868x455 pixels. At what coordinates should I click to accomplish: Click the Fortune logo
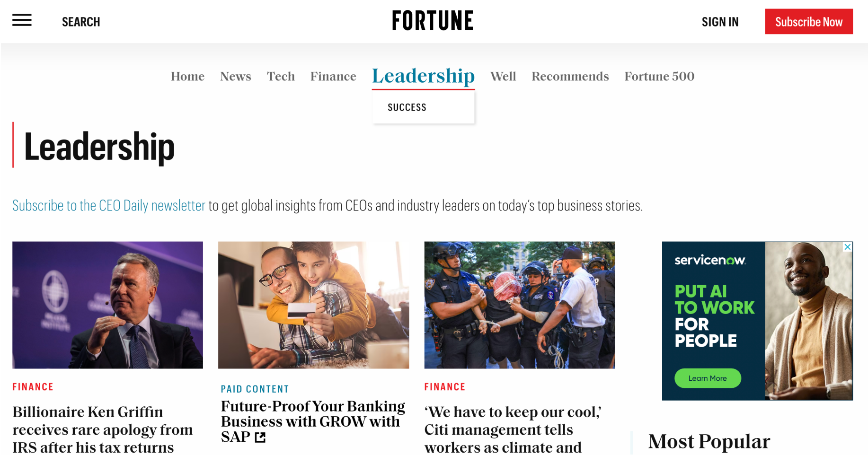point(433,21)
